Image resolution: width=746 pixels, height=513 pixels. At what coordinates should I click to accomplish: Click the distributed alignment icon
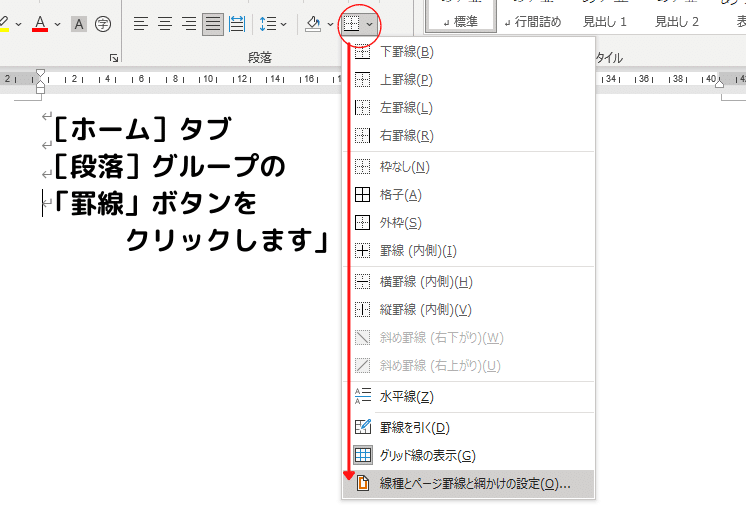tap(237, 24)
